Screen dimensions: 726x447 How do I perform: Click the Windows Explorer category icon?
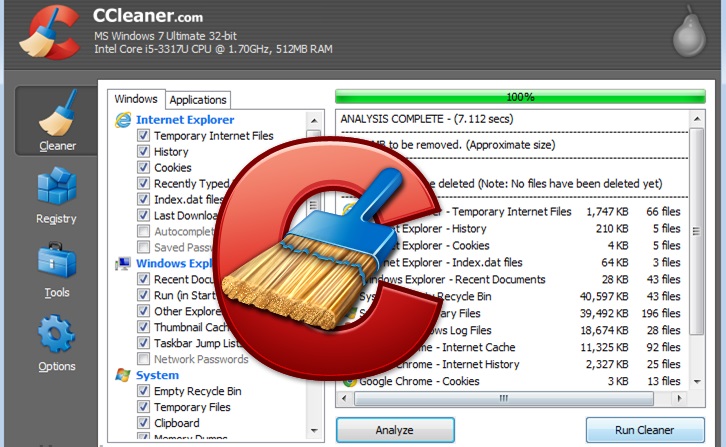point(123,263)
